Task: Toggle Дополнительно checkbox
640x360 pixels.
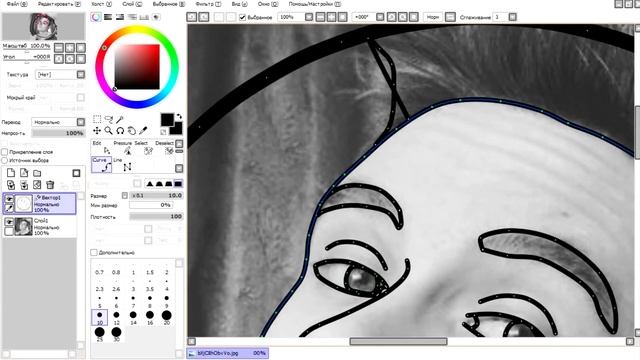Action: (x=94, y=253)
